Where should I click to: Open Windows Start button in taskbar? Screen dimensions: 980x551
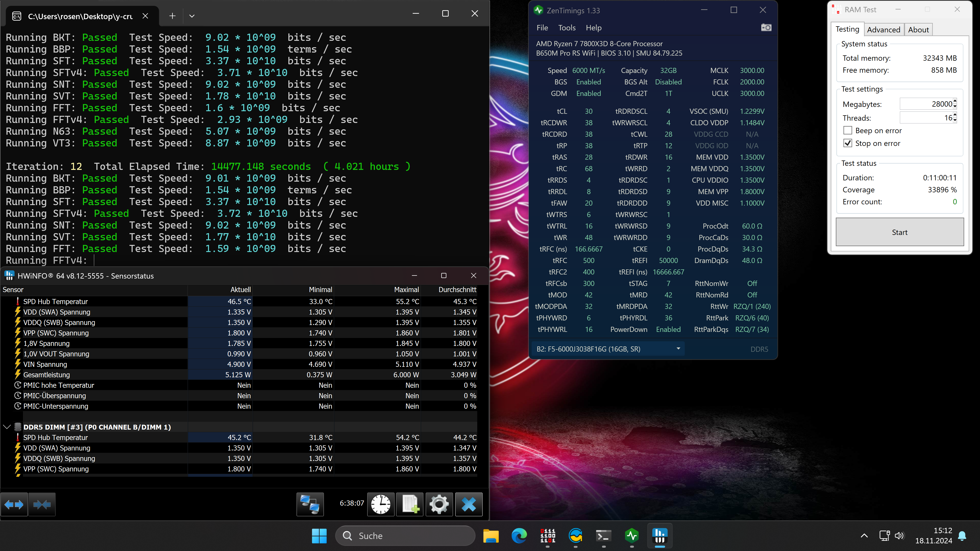point(319,536)
